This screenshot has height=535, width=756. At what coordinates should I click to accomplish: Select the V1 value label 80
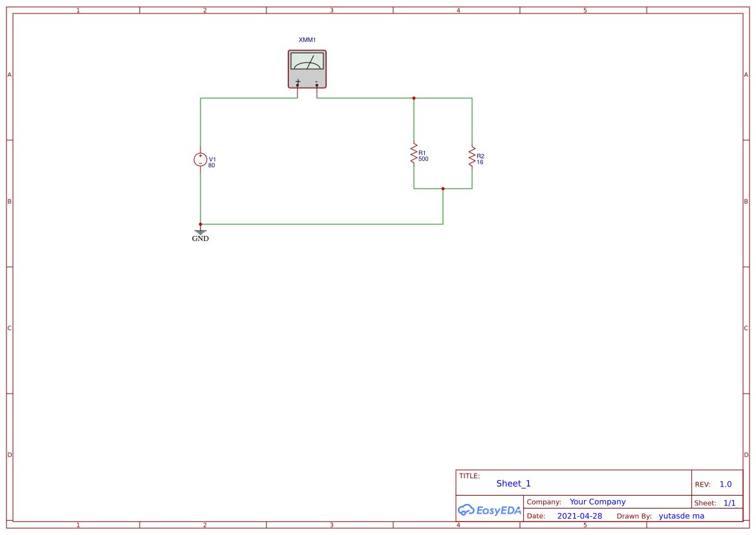211,165
